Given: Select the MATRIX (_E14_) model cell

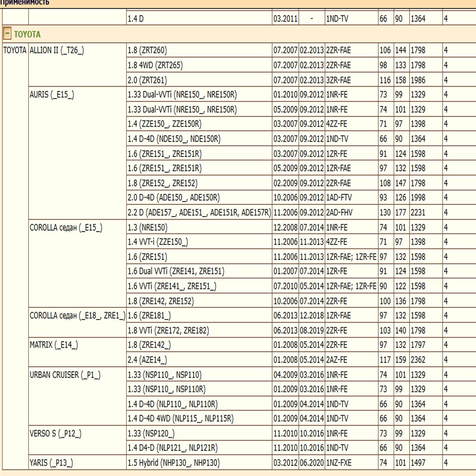Looking at the screenshot, I should tap(54, 345).
